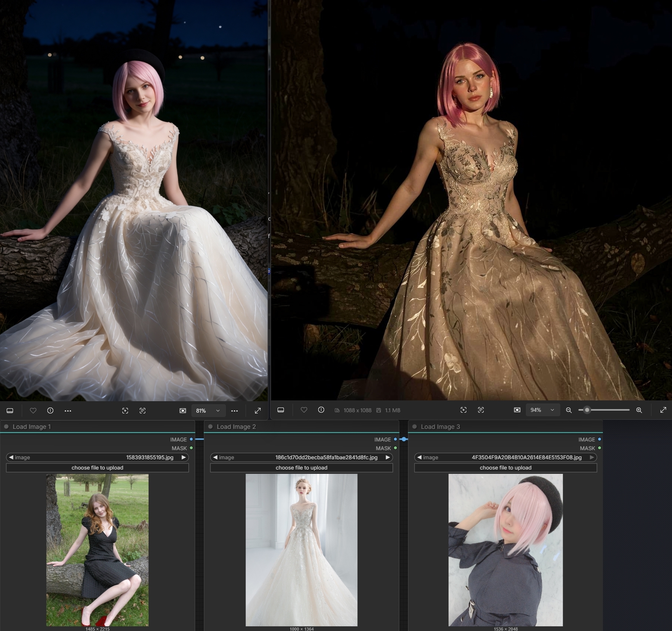672x631 pixels.
Task: Open the 81% zoom level dropdown
Action: 208,411
